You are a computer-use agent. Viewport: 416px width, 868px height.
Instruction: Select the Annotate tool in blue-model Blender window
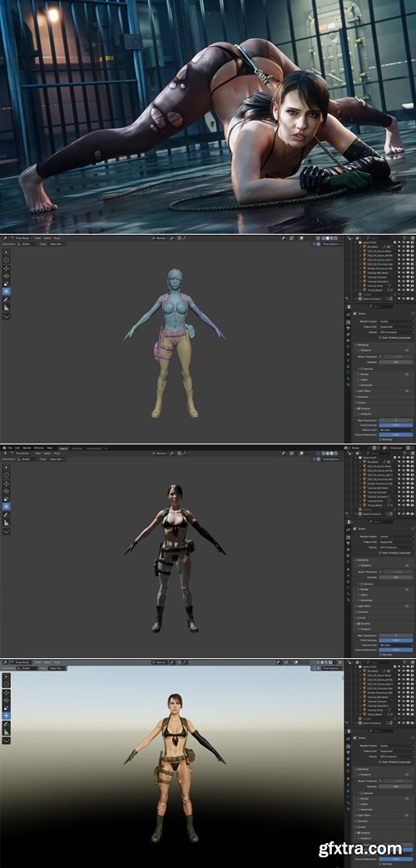tap(7, 300)
